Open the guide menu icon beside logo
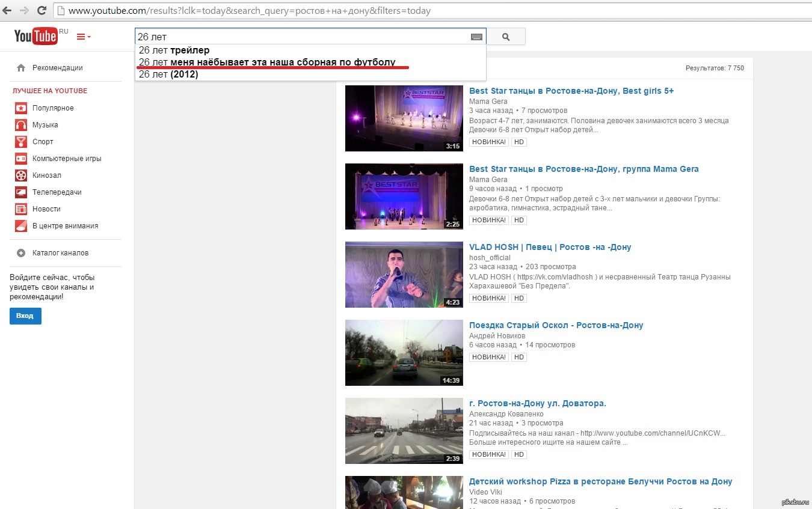This screenshot has height=509, width=812. coord(84,37)
